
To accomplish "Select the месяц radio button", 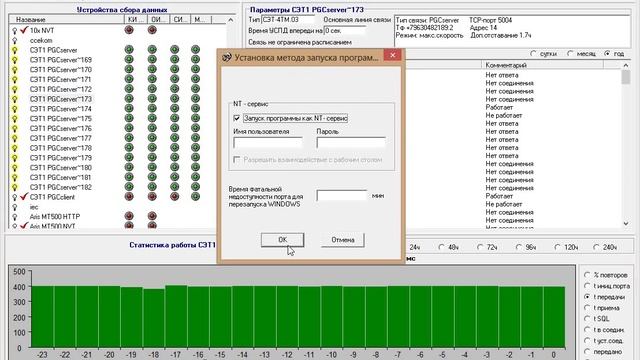I will click(x=570, y=53).
